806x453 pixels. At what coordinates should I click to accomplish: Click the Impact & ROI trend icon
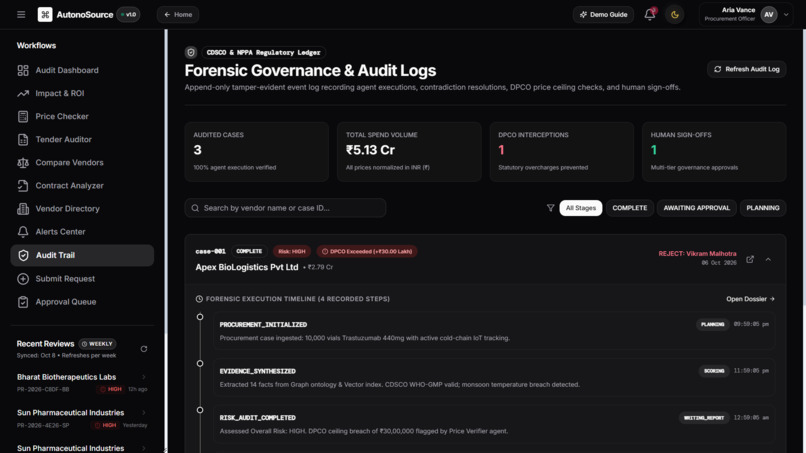23,93
